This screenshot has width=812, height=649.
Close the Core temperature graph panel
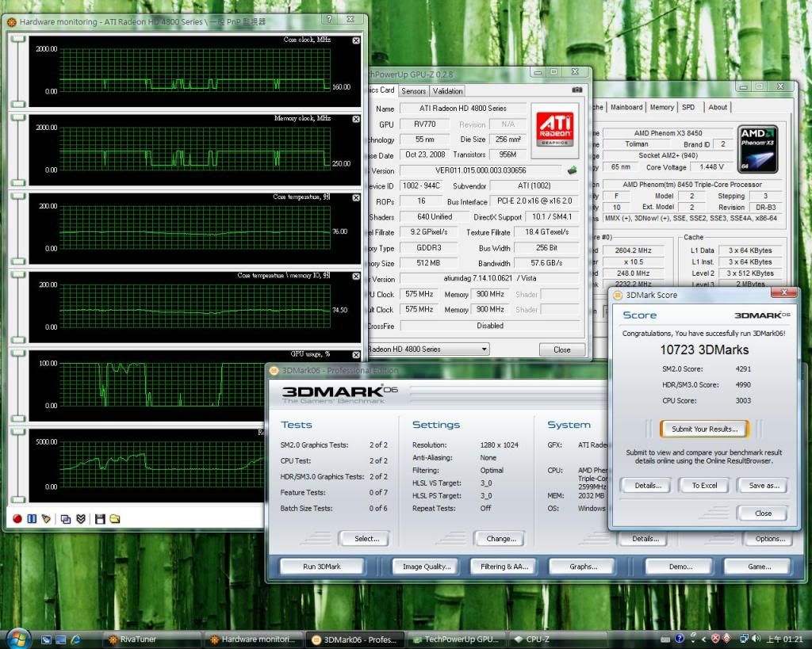click(x=356, y=197)
